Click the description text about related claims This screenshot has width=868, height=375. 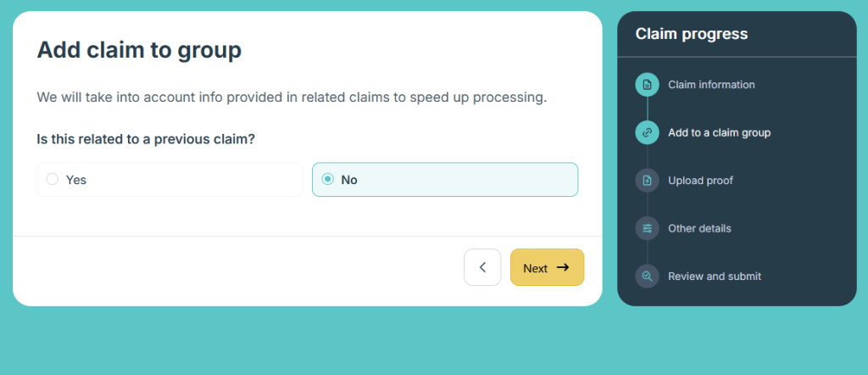pos(292,97)
